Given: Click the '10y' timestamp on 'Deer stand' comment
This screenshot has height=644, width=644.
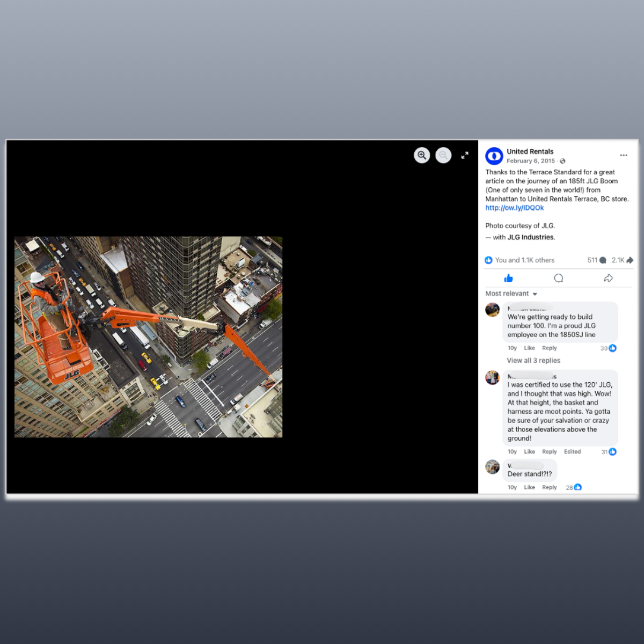Looking at the screenshot, I should pyautogui.click(x=512, y=487).
